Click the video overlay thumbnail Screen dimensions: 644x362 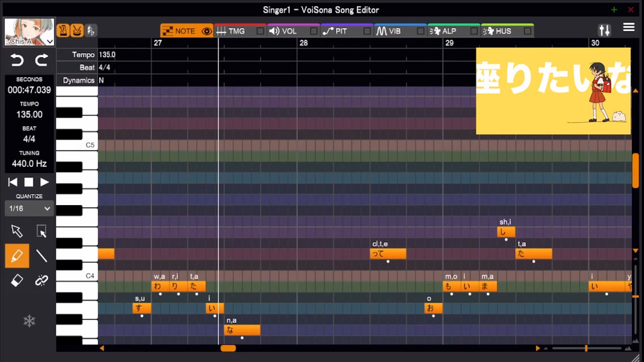click(x=553, y=90)
